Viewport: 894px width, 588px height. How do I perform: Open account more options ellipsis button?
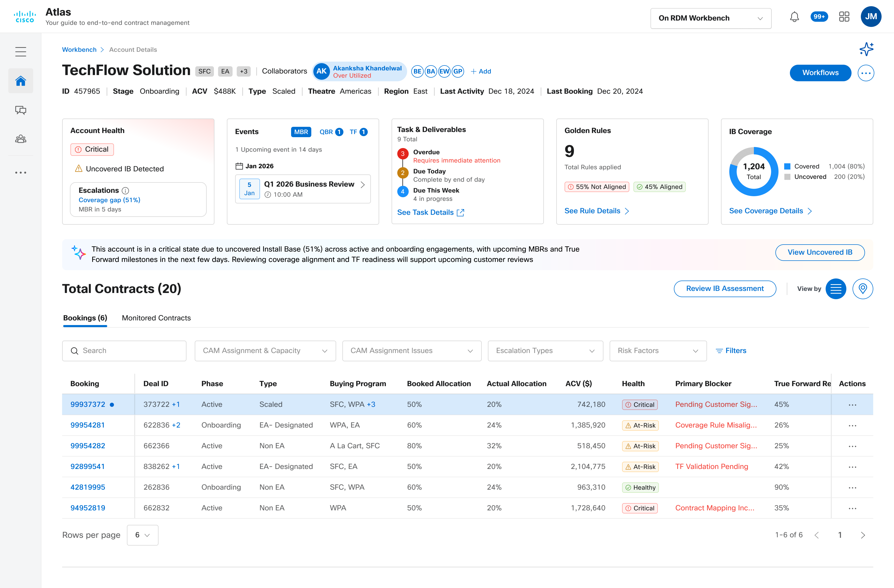(866, 73)
